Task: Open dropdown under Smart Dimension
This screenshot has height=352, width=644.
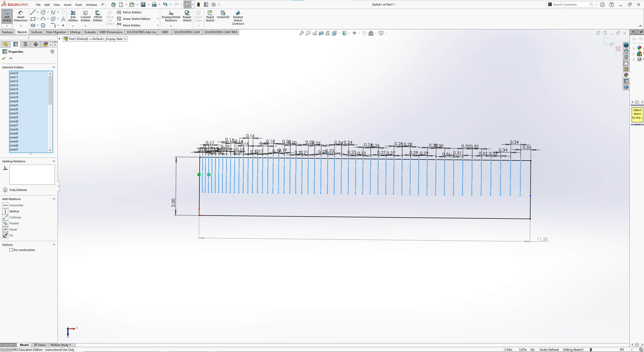Action: (x=21, y=26)
